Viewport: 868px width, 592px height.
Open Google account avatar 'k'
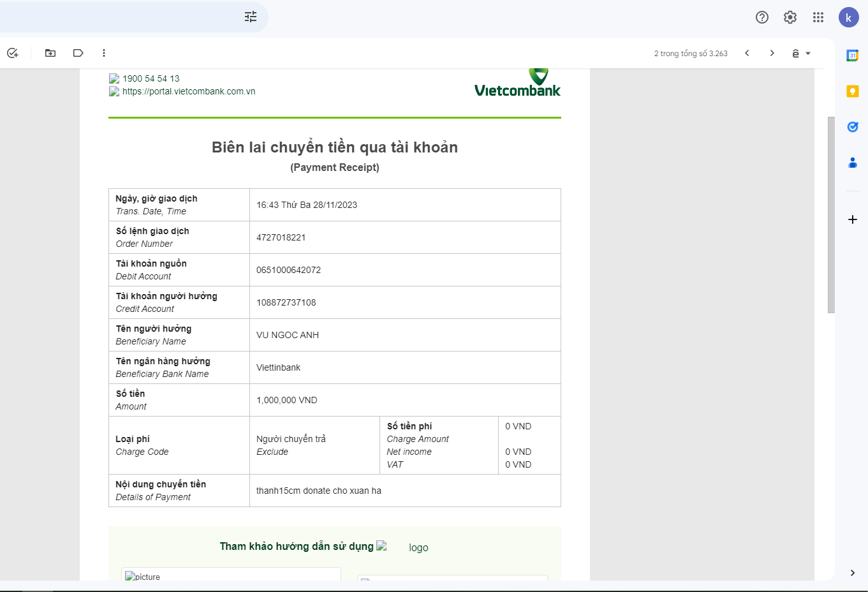point(848,17)
